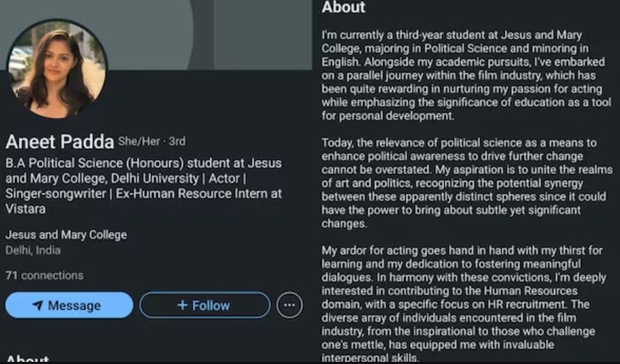Click the She/Her pronoun label
This screenshot has width=620, height=364.
[x=139, y=141]
